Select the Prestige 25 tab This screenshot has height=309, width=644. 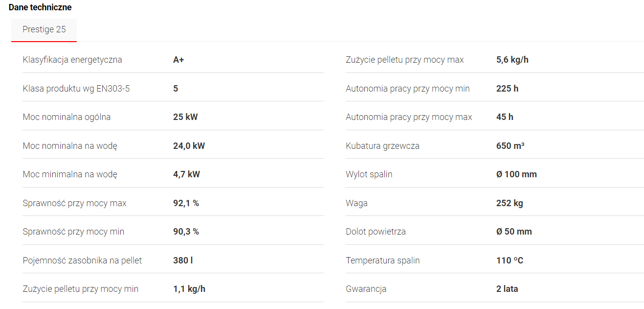(44, 29)
